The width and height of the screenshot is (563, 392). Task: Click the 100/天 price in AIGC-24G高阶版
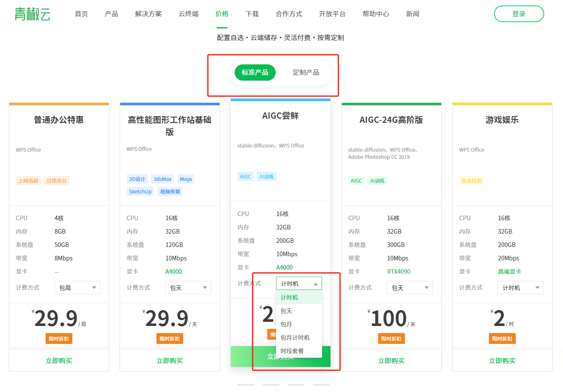[392, 318]
